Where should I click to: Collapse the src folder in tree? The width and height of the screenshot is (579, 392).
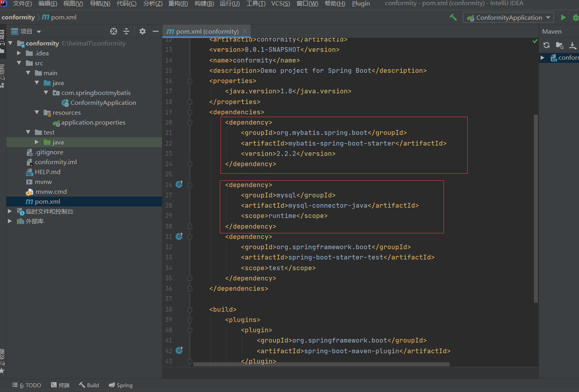click(19, 63)
